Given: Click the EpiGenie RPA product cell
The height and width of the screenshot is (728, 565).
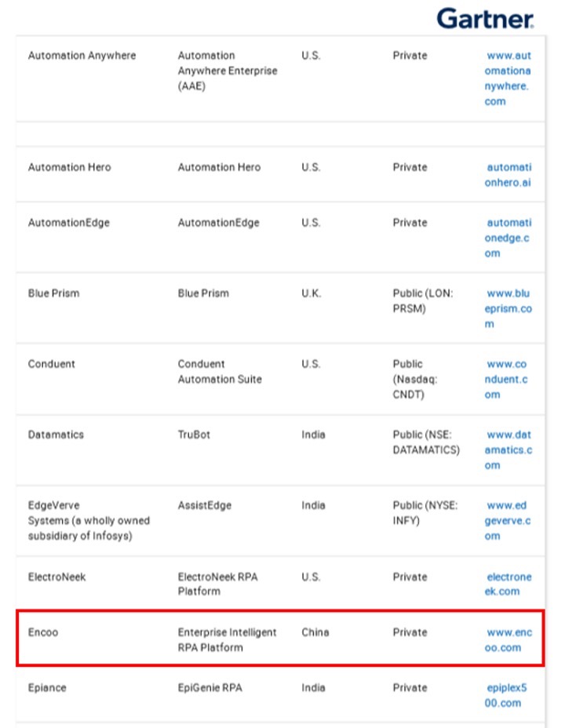Looking at the screenshot, I should (x=210, y=688).
